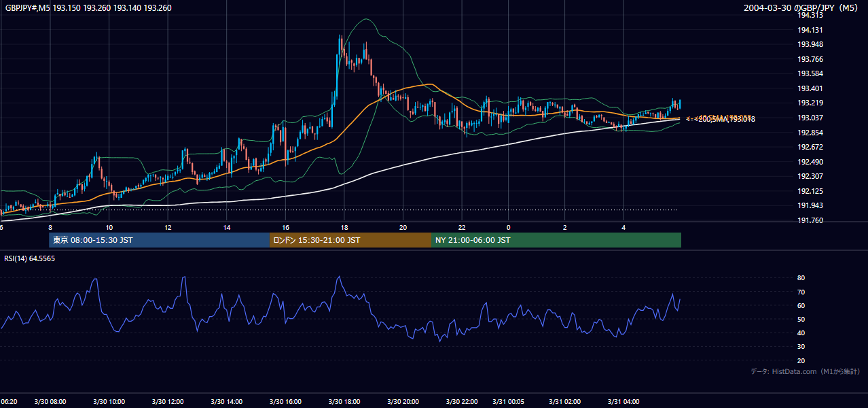Screen dimensions: 868x408
Task: Click hour label 16 under price chart
Action: pos(286,228)
